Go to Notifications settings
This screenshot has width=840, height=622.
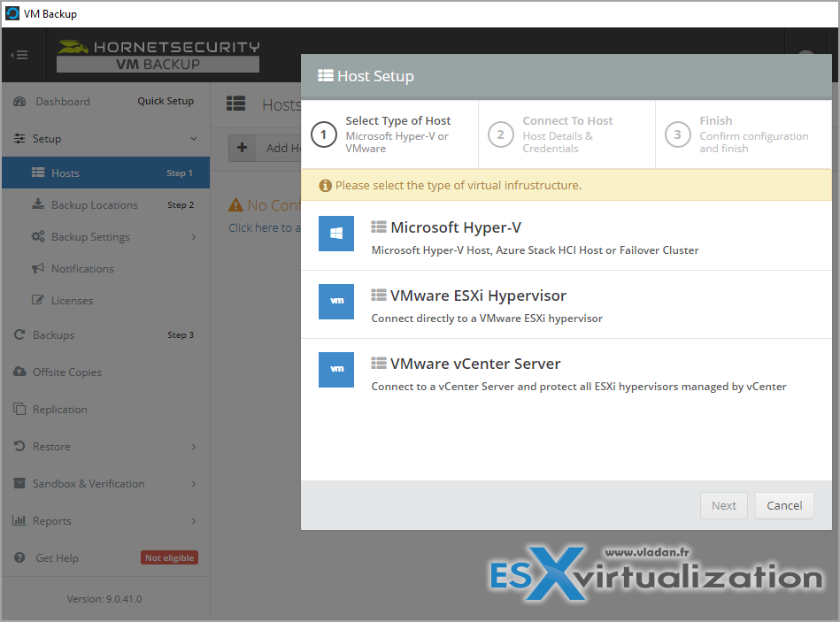click(82, 269)
